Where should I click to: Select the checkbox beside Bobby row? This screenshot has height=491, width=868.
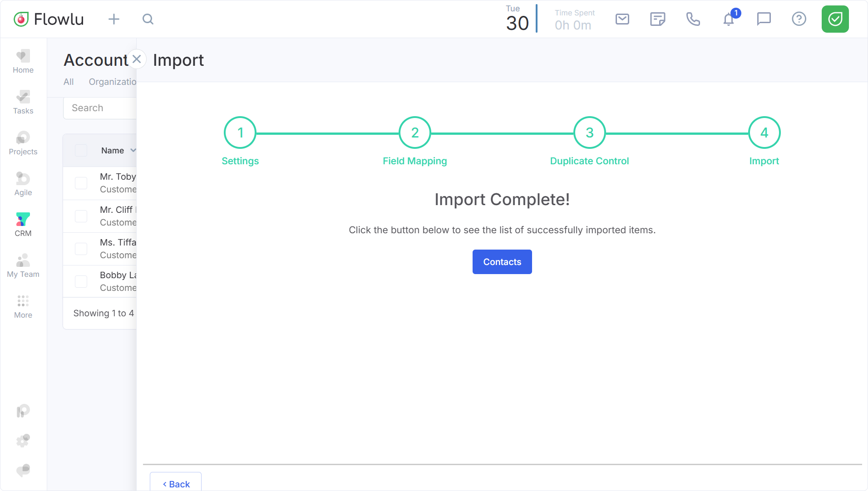click(x=81, y=281)
